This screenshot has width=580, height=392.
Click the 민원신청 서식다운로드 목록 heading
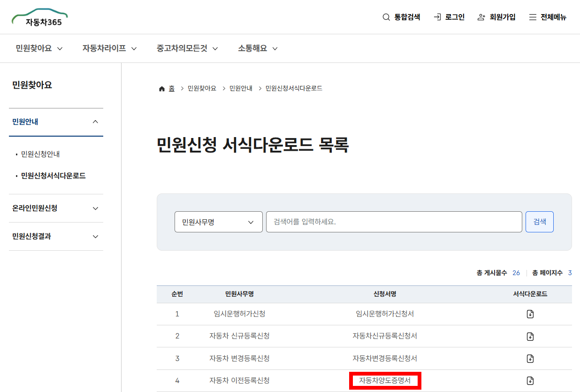pyautogui.click(x=252, y=145)
